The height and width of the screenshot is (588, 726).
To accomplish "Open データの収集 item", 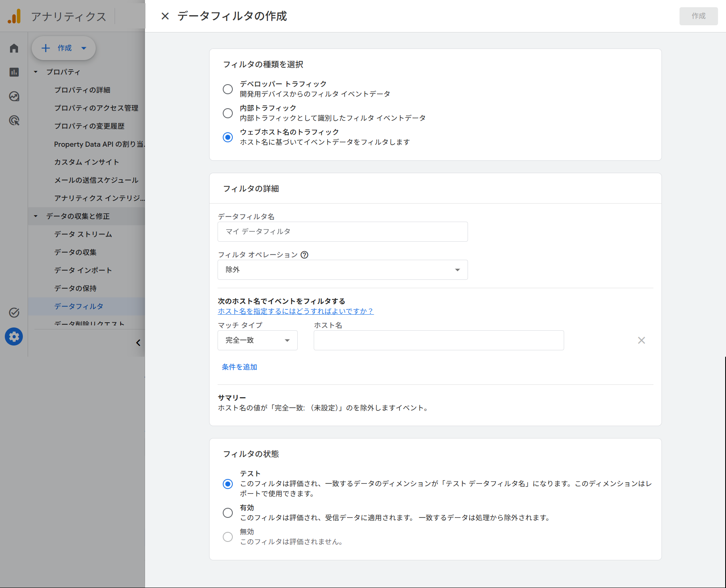I will point(76,253).
